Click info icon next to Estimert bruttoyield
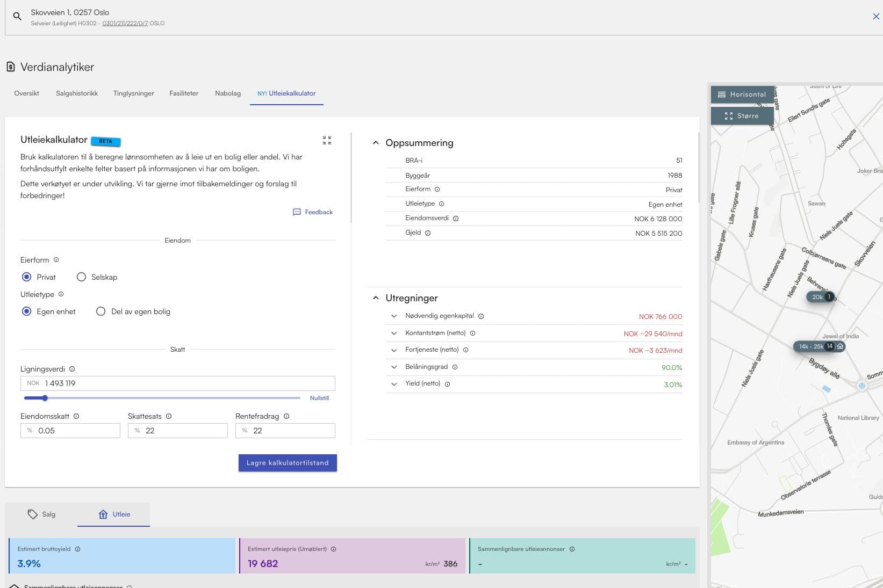883x588 pixels. tap(78, 549)
